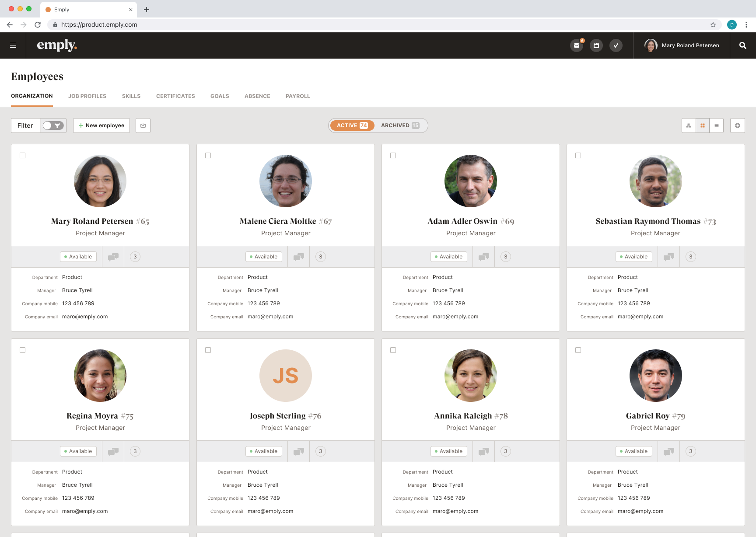
Task: Open the settings gear for employee view
Action: coord(737,126)
